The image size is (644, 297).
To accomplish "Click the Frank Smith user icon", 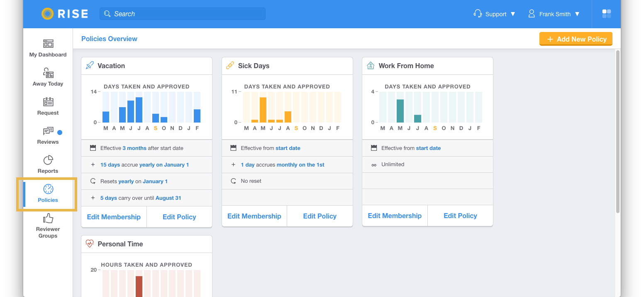I will [x=532, y=14].
